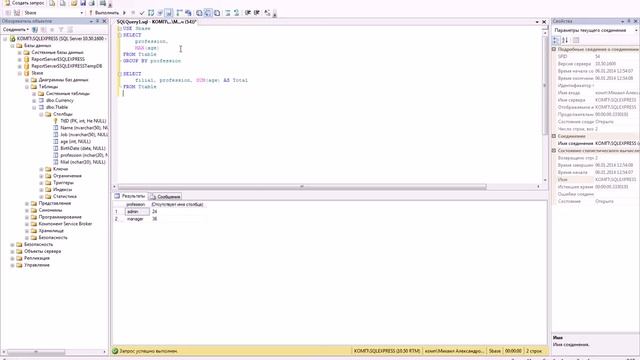Select the Объекты сервера folder
640x360 pixels.
tap(42, 251)
